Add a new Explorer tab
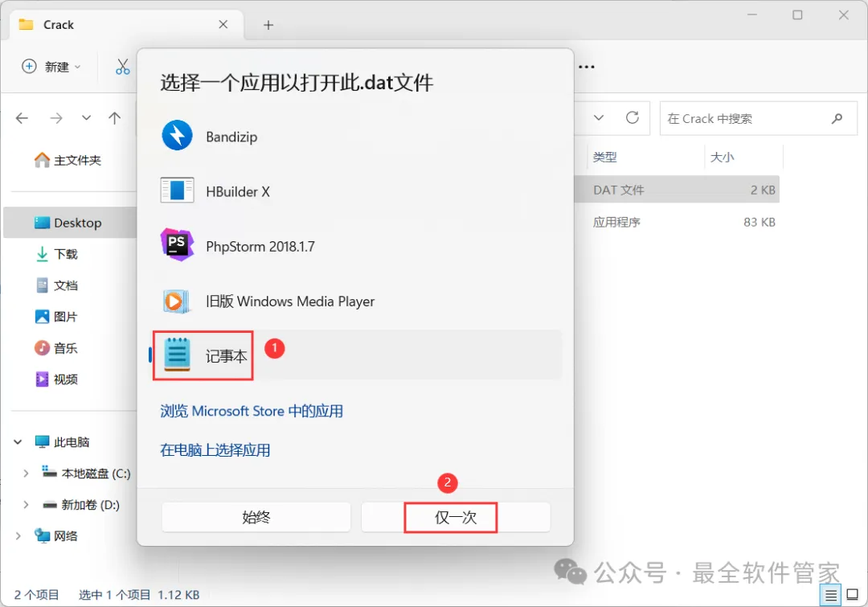 coord(268,25)
